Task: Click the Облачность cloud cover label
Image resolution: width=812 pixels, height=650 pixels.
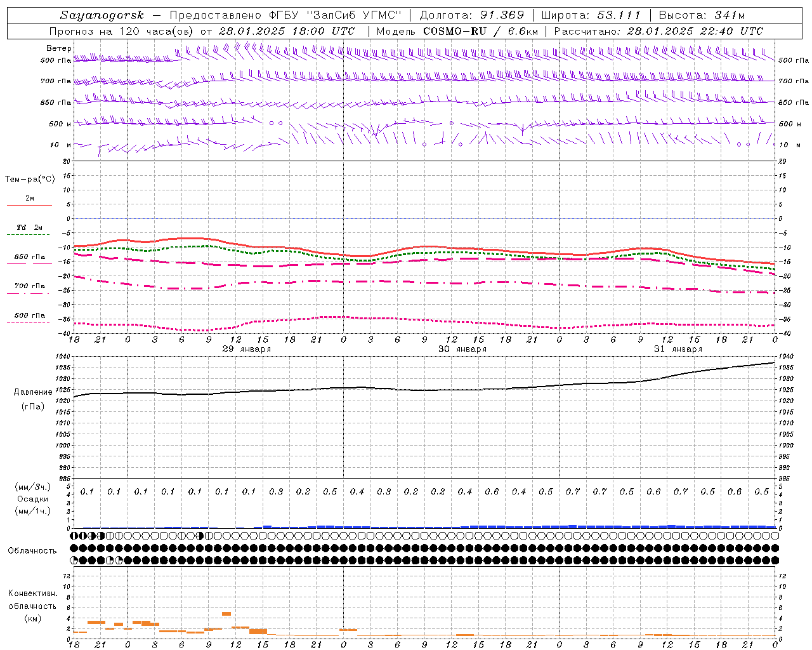Action: click(32, 550)
